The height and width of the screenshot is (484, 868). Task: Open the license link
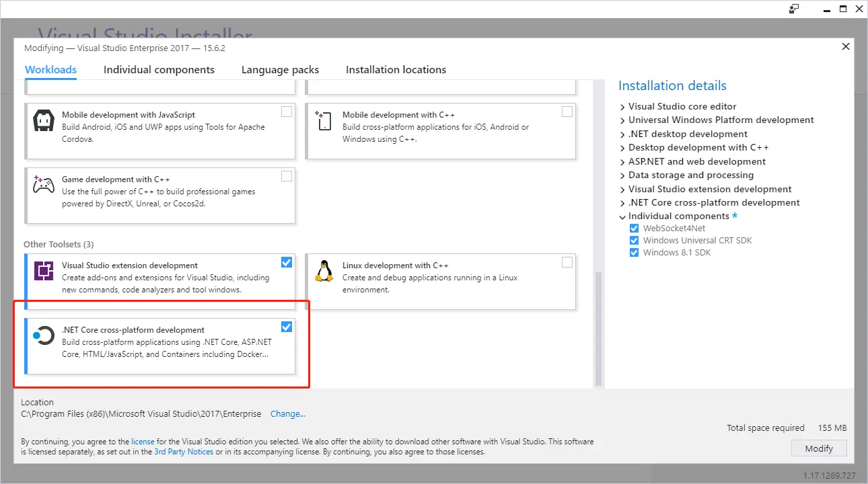(x=143, y=442)
